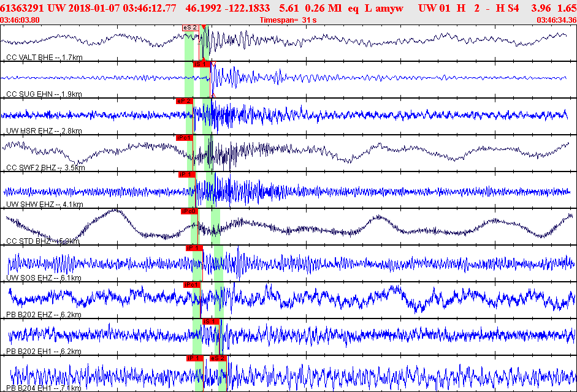Select the PB B204 EH1 channel label
This screenshot has height=392, width=577.
(44, 388)
